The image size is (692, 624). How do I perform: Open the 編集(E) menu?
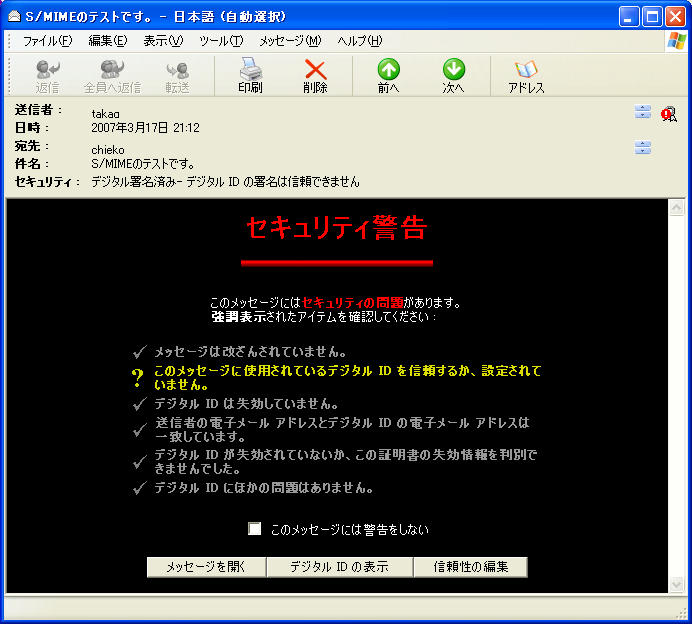[108, 41]
